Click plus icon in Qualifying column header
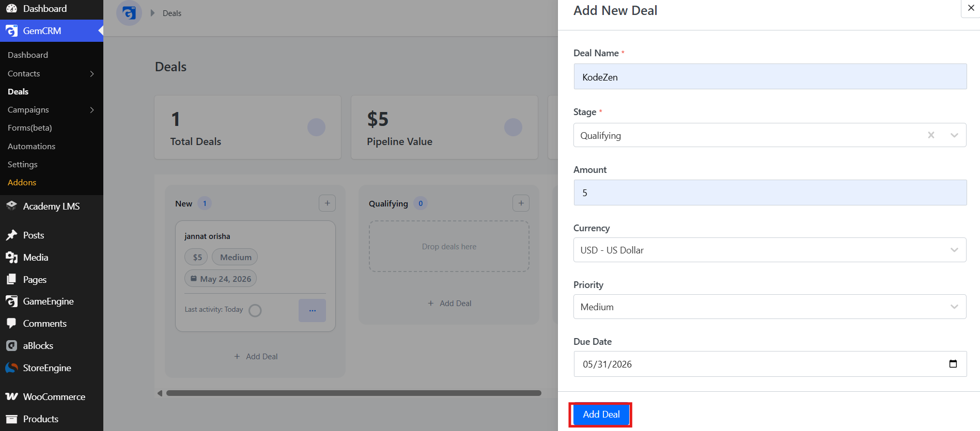 click(521, 203)
